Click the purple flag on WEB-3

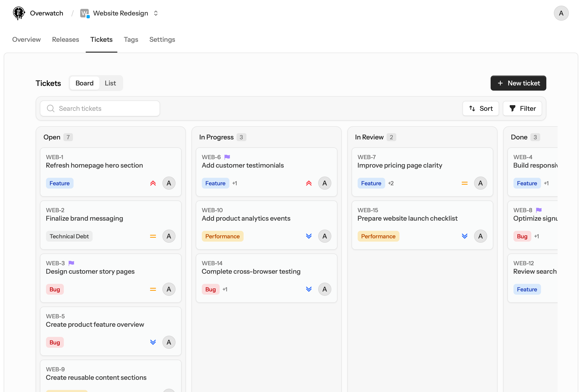71,263
